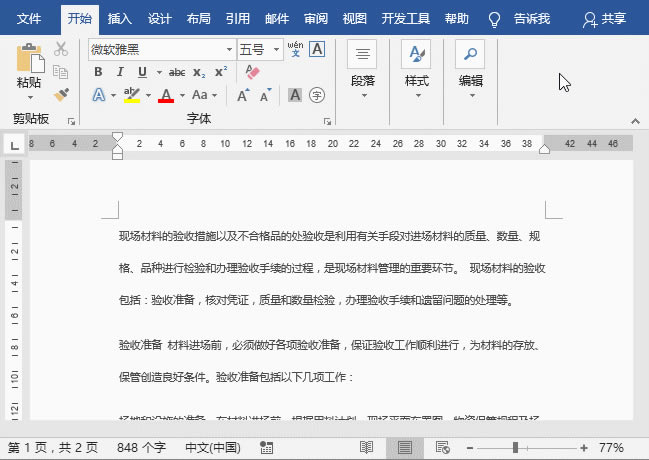Select the Format Painter brush
This screenshot has width=649, height=460.
(x=61, y=95)
